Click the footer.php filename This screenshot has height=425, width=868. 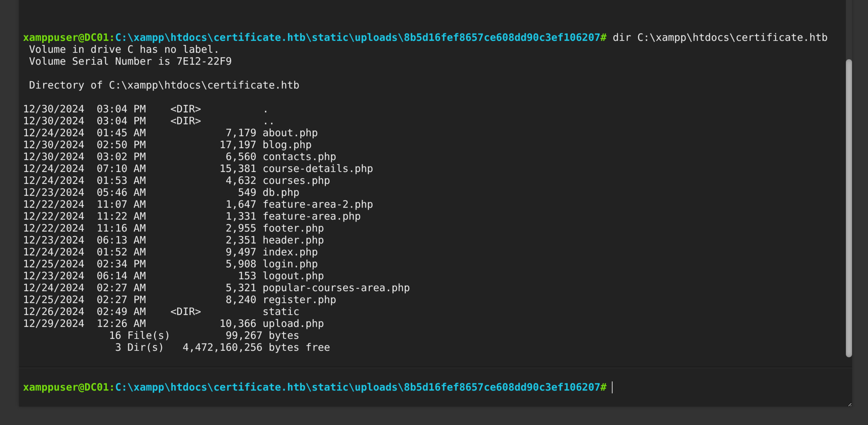coord(293,228)
